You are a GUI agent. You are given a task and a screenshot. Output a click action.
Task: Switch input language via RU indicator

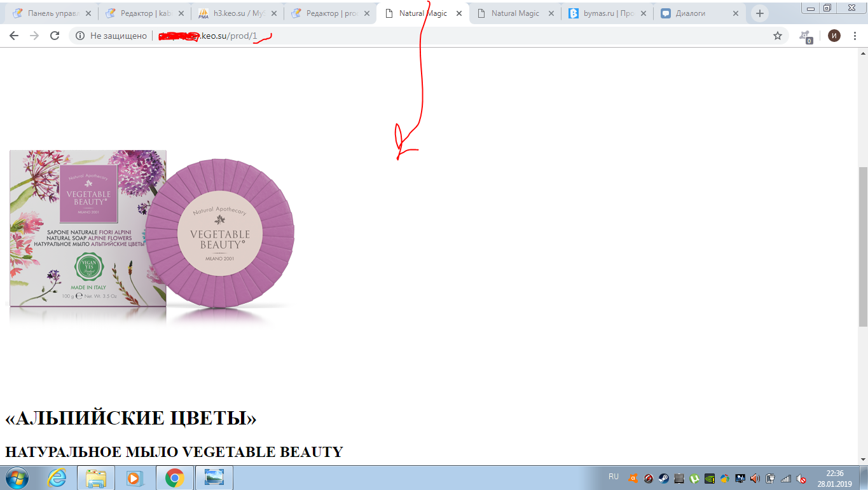click(x=613, y=477)
